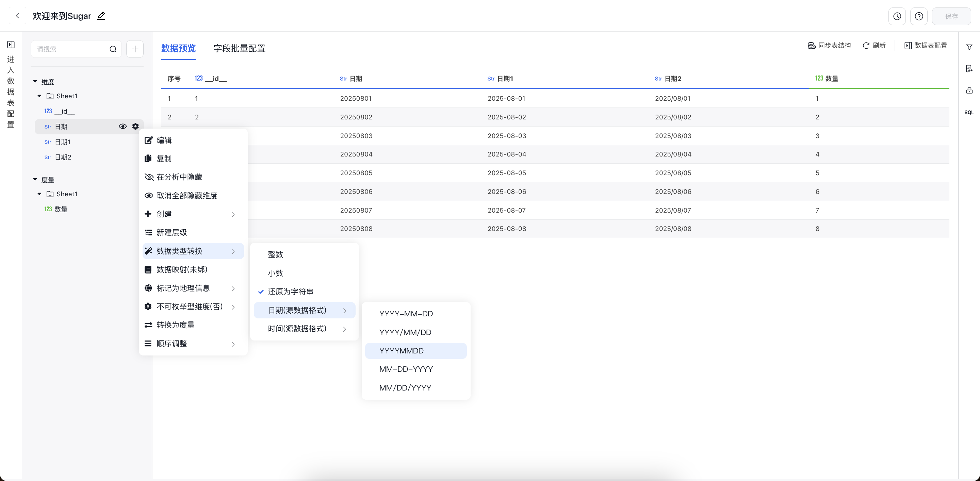Click the plus button next to search
This screenshot has height=481, width=980.
click(x=135, y=49)
